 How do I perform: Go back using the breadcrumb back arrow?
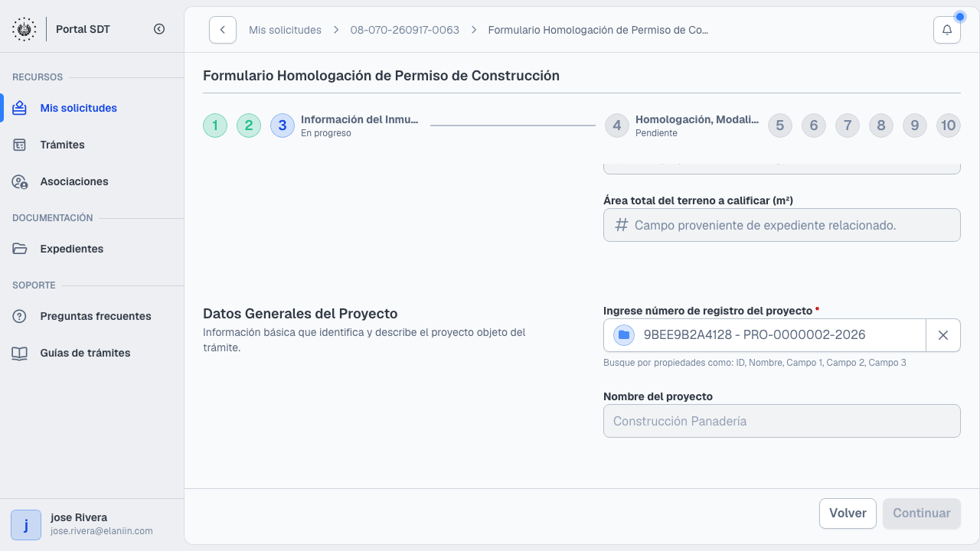coord(223,30)
